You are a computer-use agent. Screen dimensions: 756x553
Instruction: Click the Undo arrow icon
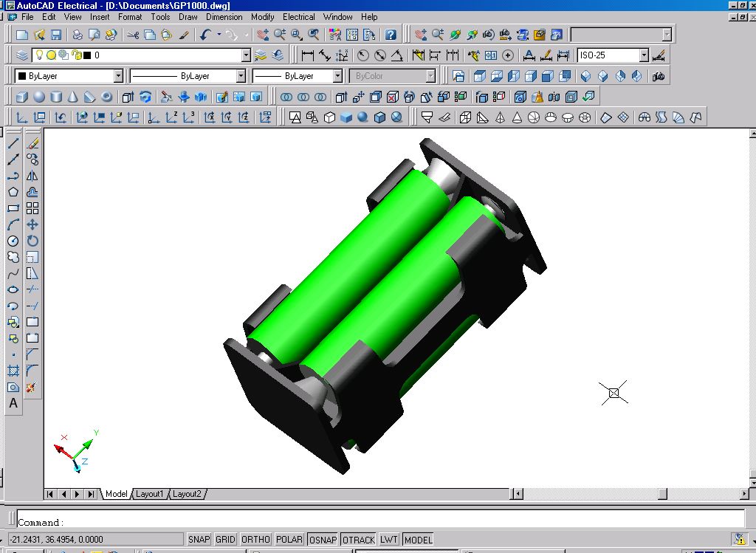click(x=205, y=35)
